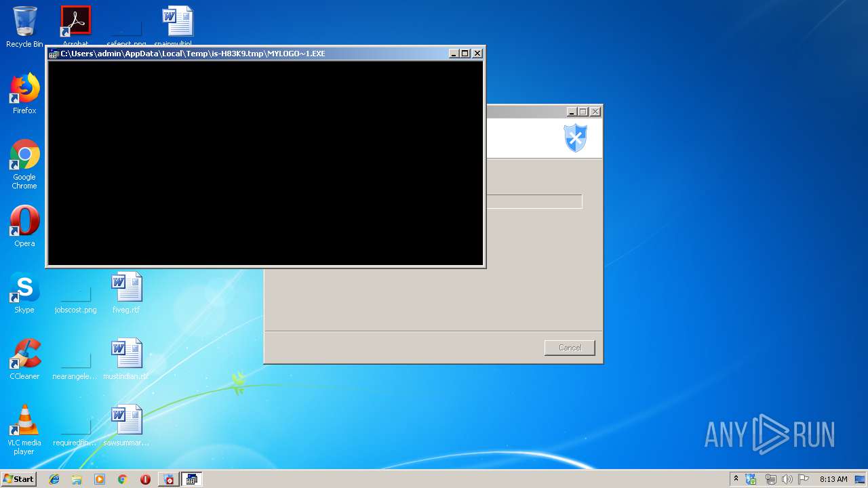Viewport: 868px width, 488px height.
Task: Select the safepst.png desktop file
Action: tap(126, 27)
